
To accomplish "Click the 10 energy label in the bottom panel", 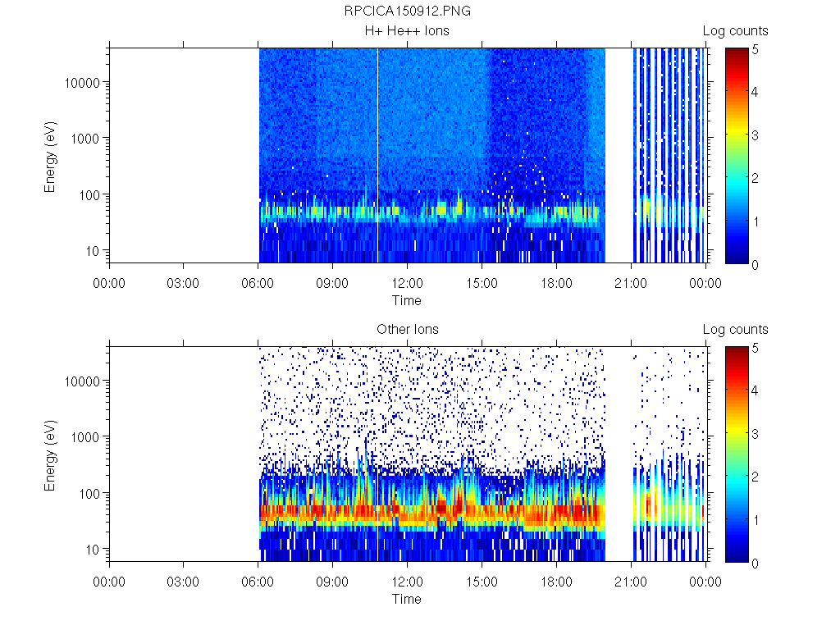I will coord(93,549).
